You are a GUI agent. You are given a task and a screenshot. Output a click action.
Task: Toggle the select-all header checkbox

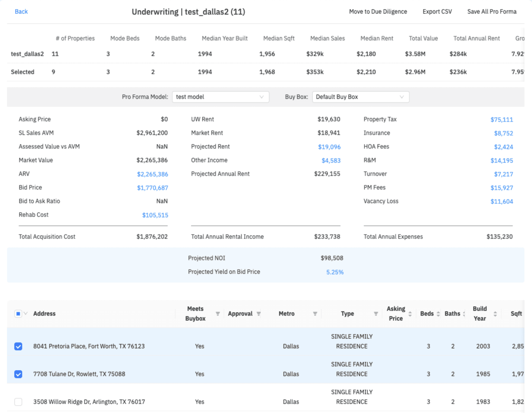coord(18,314)
